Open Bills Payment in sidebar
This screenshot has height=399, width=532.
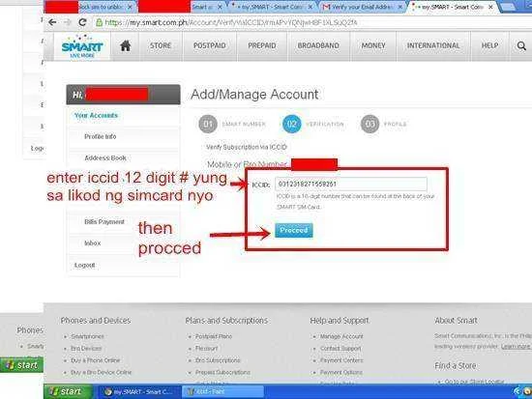pyautogui.click(x=104, y=222)
